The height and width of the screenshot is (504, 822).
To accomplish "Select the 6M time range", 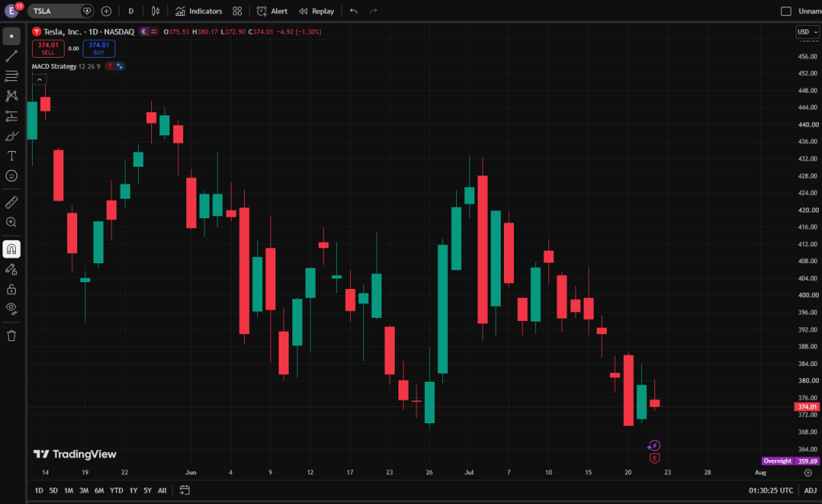I will click(99, 490).
